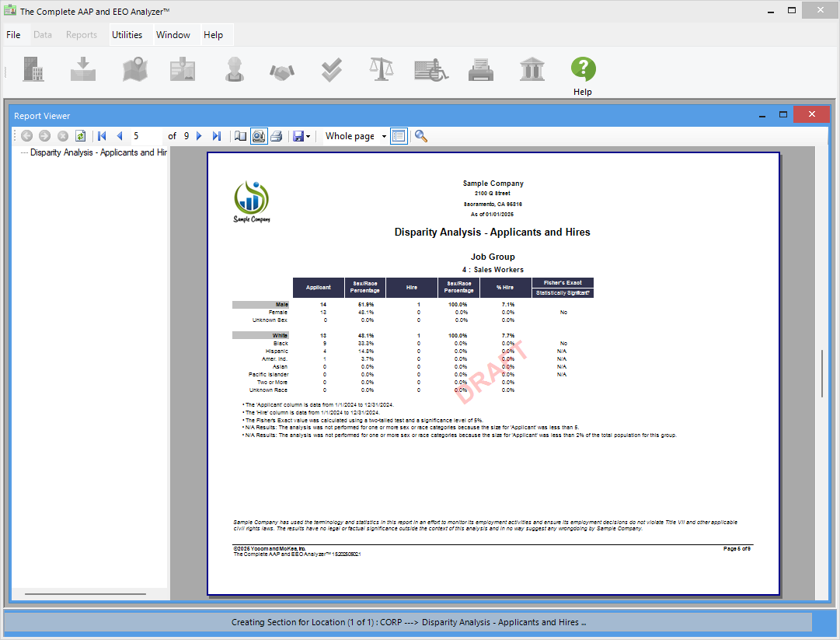Screen dimensions: 840x640
Task: Select Disparity Analysis tree item in document map
Action: [x=99, y=152]
